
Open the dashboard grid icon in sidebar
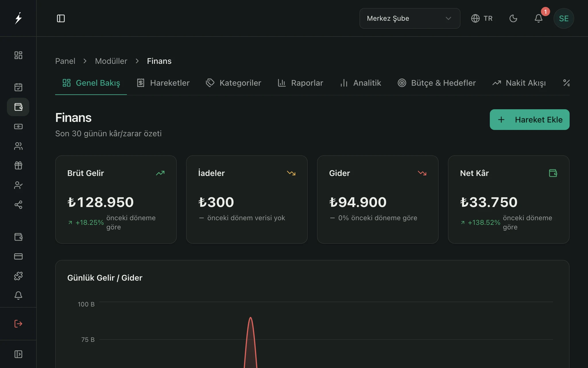18,55
